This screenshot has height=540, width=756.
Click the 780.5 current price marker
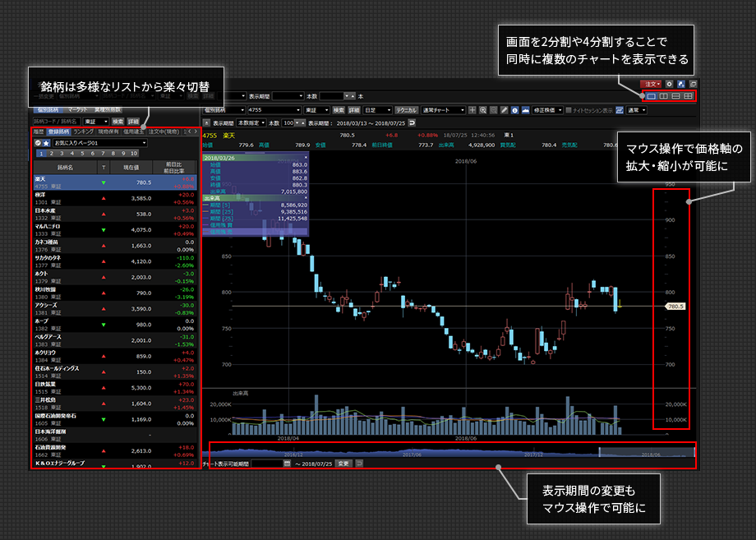(x=675, y=306)
